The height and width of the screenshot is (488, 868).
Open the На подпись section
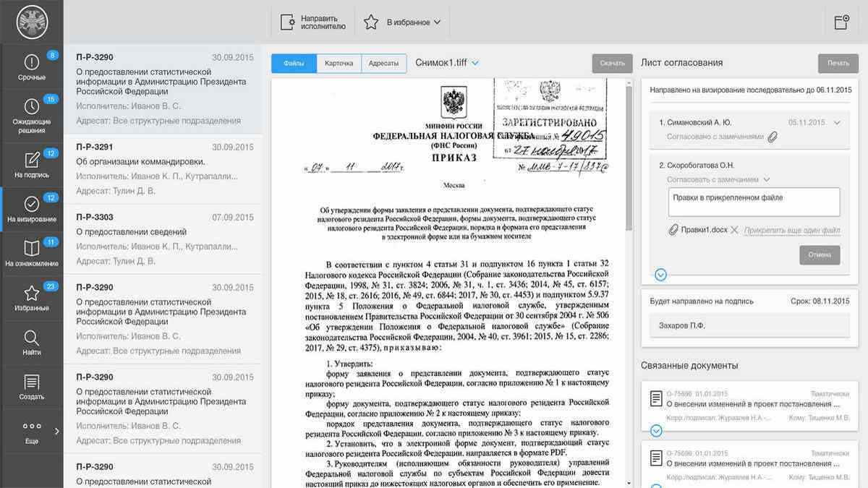[x=32, y=166]
